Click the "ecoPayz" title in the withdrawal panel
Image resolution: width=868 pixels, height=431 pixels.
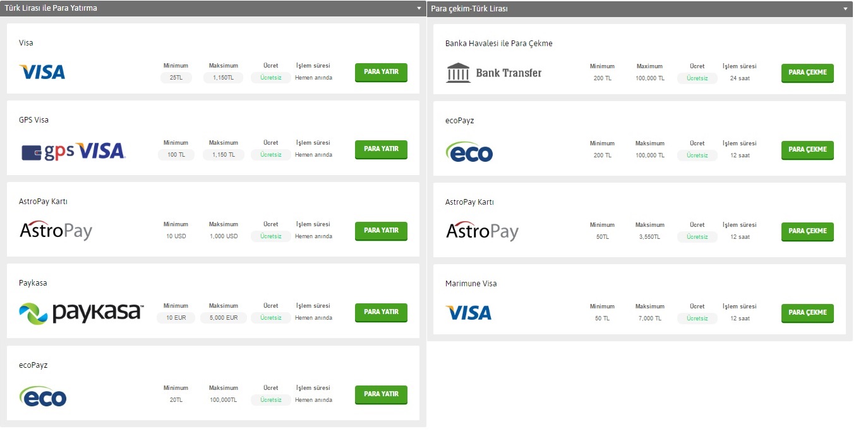pyautogui.click(x=460, y=121)
